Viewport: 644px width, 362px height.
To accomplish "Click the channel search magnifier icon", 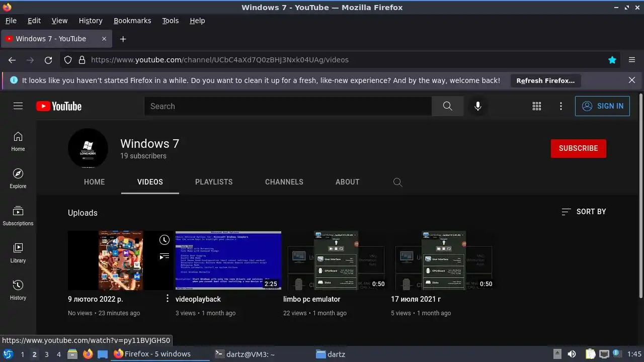I will pos(397,182).
